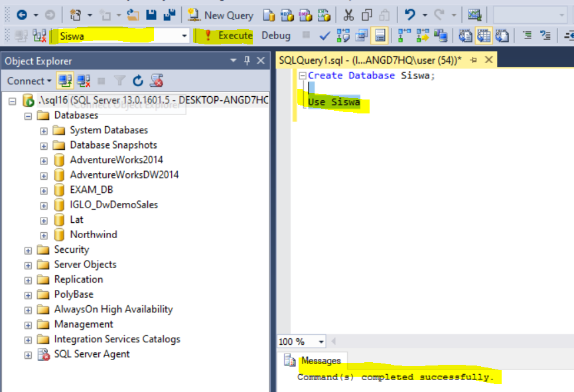The width and height of the screenshot is (574, 392).
Task: Click the Undo arrow icon
Action: [x=410, y=15]
